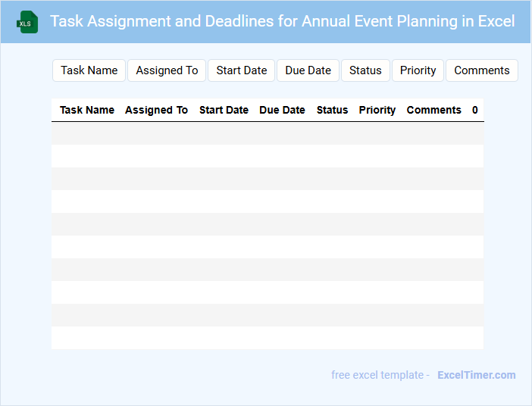Click the Due Date column header
532x406 pixels.
[282, 110]
